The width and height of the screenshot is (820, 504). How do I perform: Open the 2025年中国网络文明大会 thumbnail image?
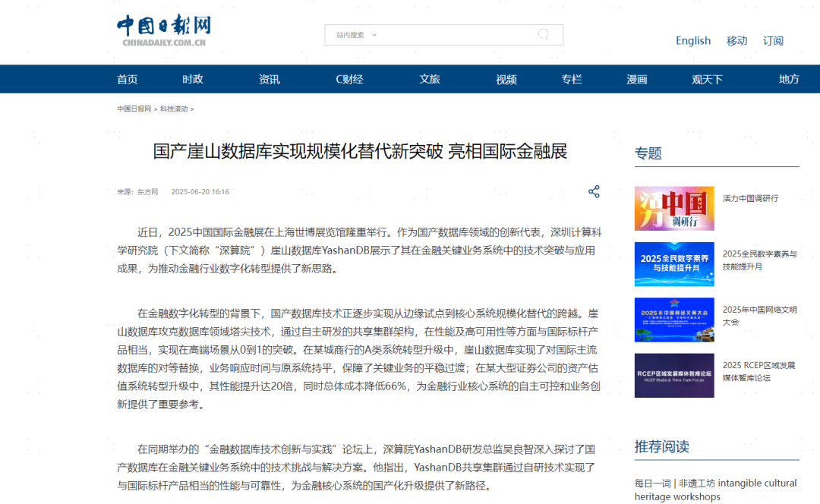[674, 320]
